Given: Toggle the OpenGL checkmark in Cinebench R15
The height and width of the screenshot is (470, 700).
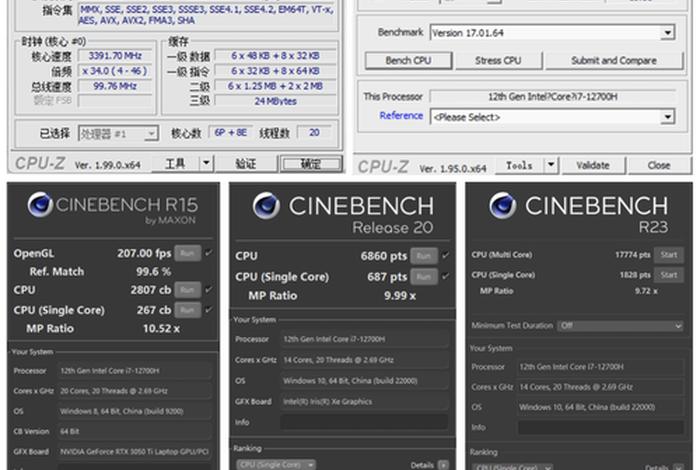Looking at the screenshot, I should pos(208,253).
